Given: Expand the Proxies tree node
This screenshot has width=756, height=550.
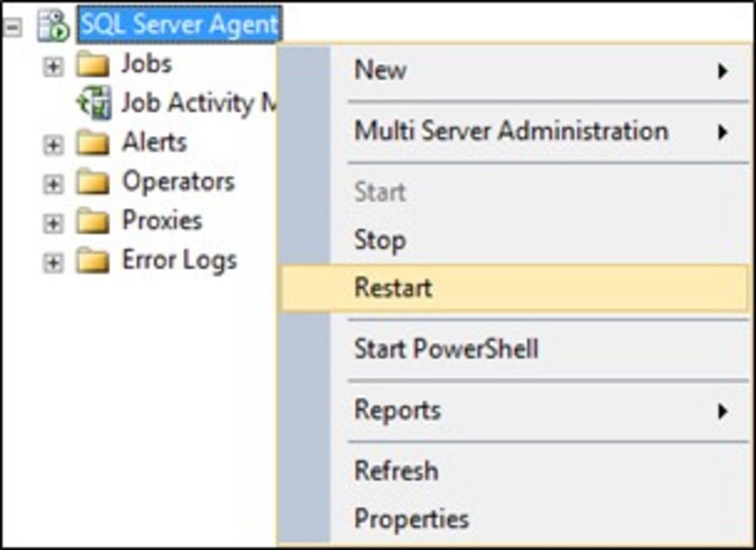Looking at the screenshot, I should [52, 222].
